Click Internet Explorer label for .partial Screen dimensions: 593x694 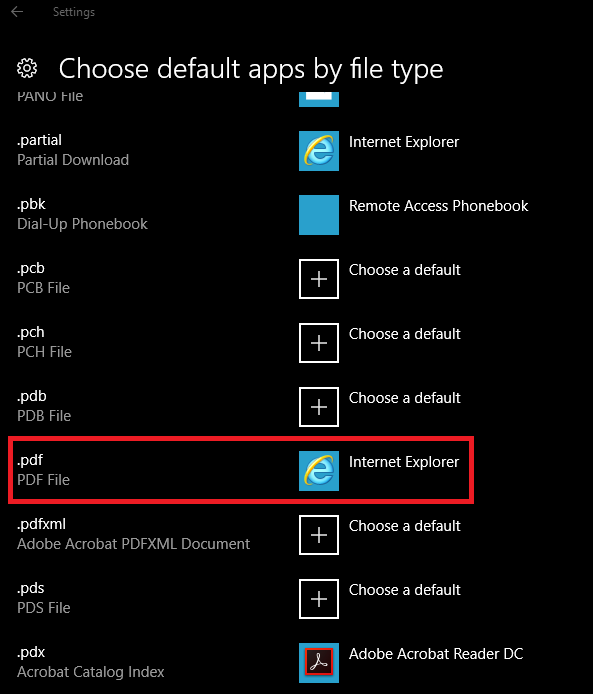[404, 142]
